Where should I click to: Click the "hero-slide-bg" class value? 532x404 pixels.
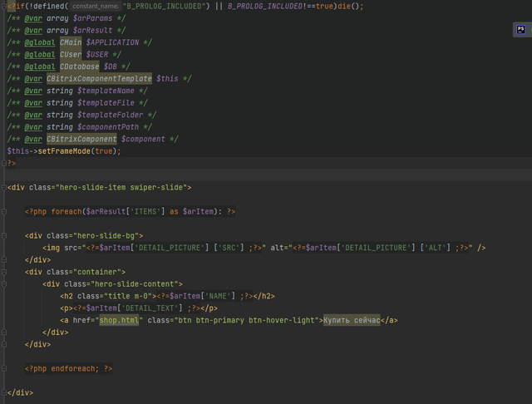106,236
